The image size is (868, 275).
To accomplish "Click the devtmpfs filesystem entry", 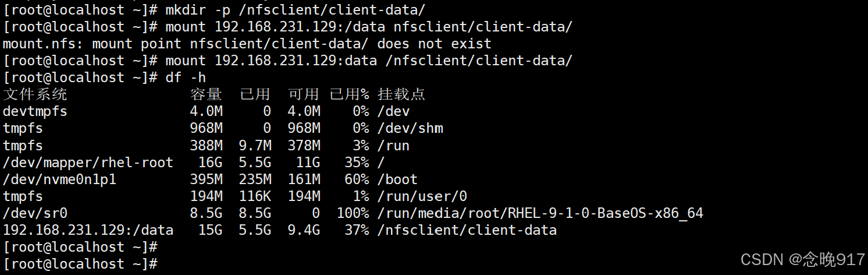I will tap(35, 111).
